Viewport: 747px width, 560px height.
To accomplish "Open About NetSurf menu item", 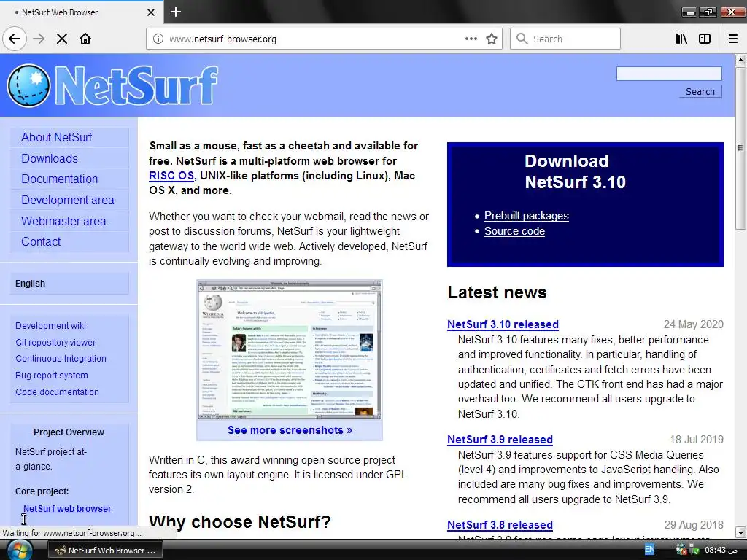I will click(69, 137).
